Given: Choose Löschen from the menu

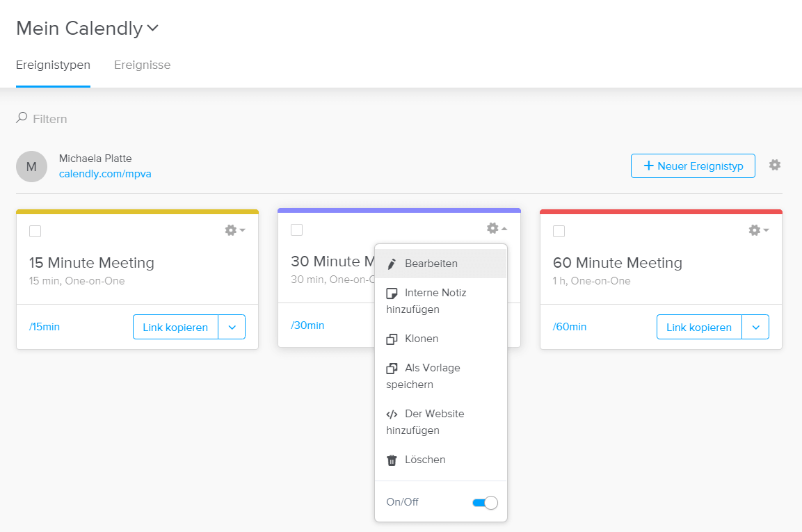Looking at the screenshot, I should tap(441, 460).
